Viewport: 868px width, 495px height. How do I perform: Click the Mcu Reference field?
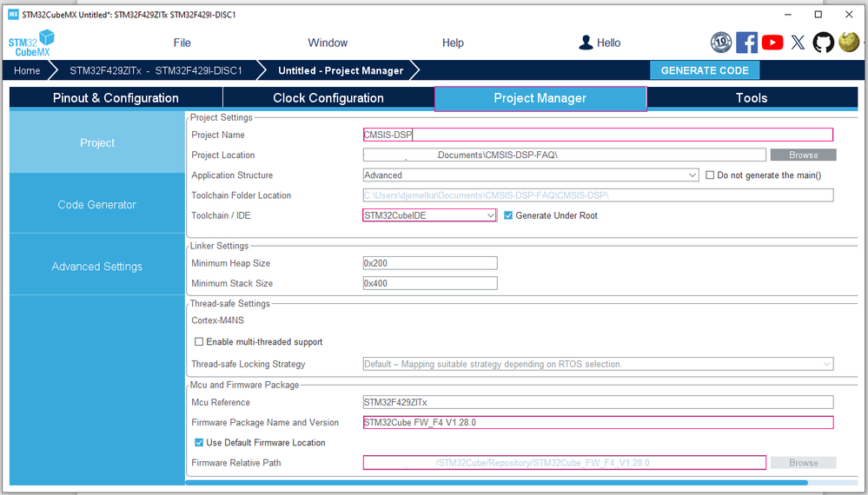[598, 402]
